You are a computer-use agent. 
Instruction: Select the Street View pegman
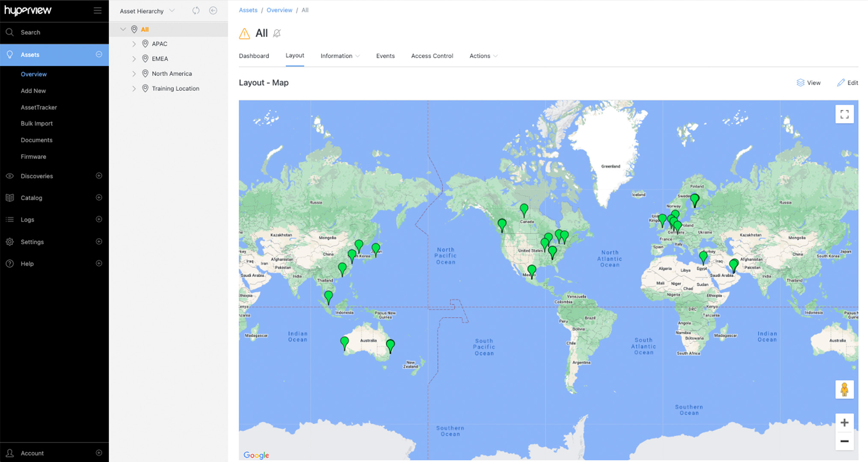click(x=844, y=390)
